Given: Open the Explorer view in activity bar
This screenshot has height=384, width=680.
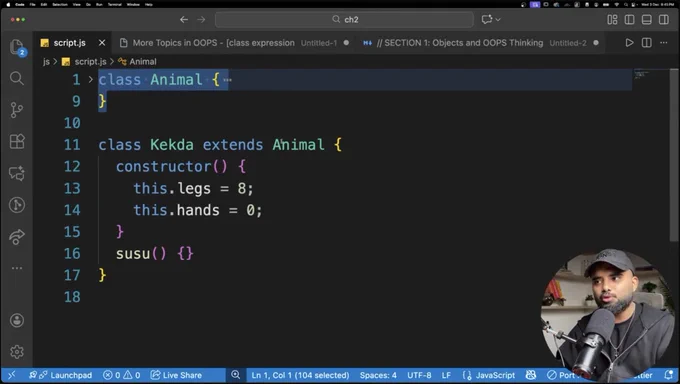Looking at the screenshot, I should [17, 47].
